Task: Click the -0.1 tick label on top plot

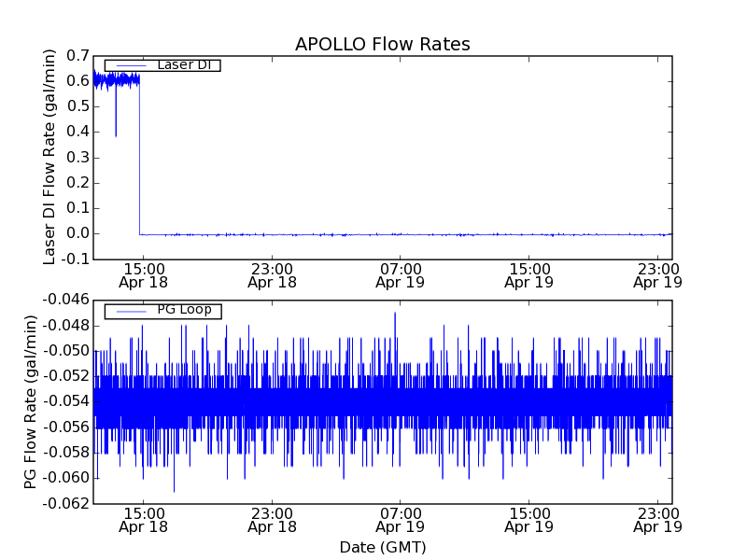Action: (75, 259)
